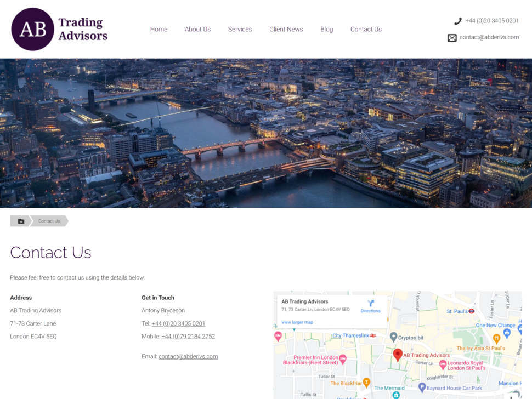Click the red AB Trading Advisors map pin

coord(398,355)
